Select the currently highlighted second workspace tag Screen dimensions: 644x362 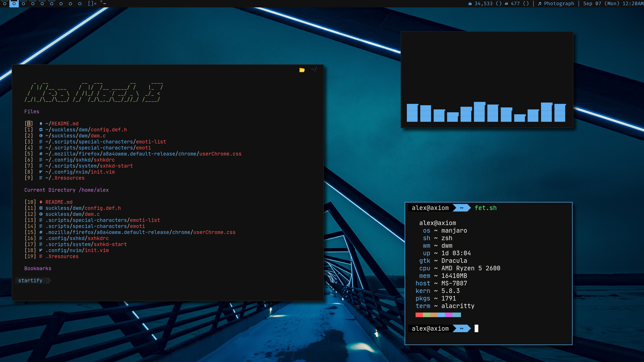click(14, 4)
